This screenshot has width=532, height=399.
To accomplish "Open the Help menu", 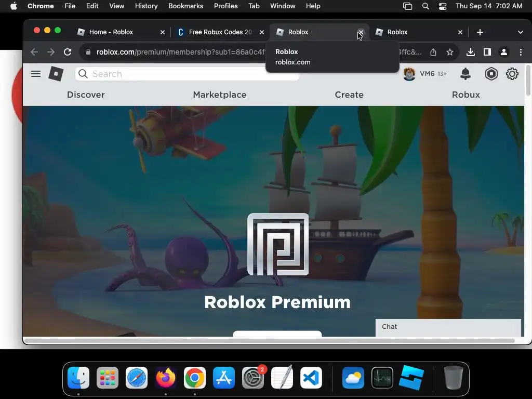I will click(x=313, y=6).
